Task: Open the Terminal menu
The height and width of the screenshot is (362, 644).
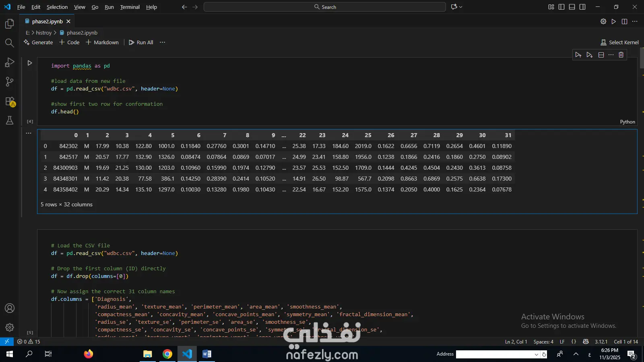Action: (130, 7)
